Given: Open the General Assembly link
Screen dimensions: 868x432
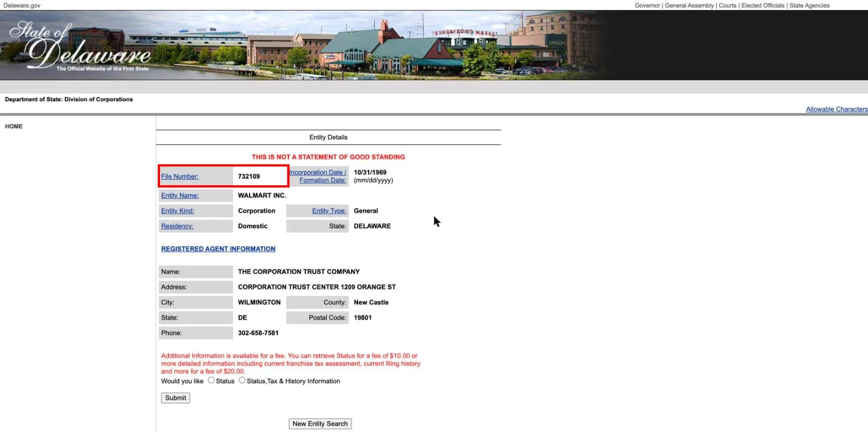Looking at the screenshot, I should [689, 6].
